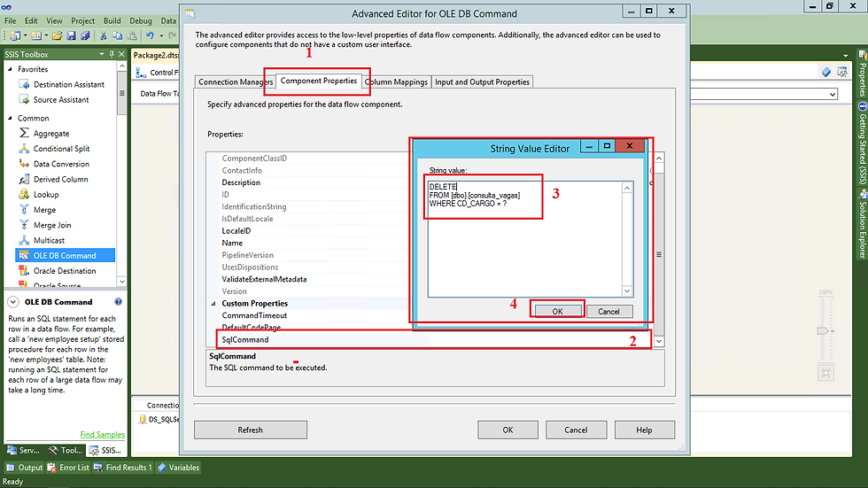Adjust the designer zoom slider handle
The width and height of the screenshot is (868, 488).
click(x=823, y=331)
